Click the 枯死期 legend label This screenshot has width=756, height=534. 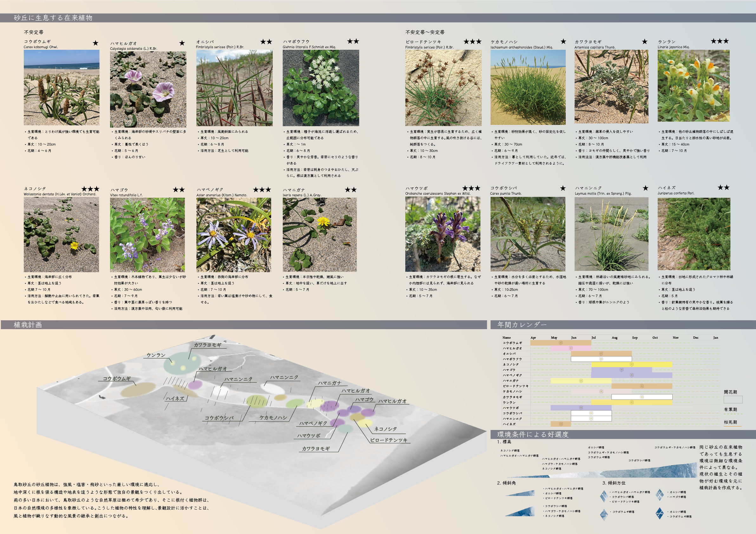(730, 422)
